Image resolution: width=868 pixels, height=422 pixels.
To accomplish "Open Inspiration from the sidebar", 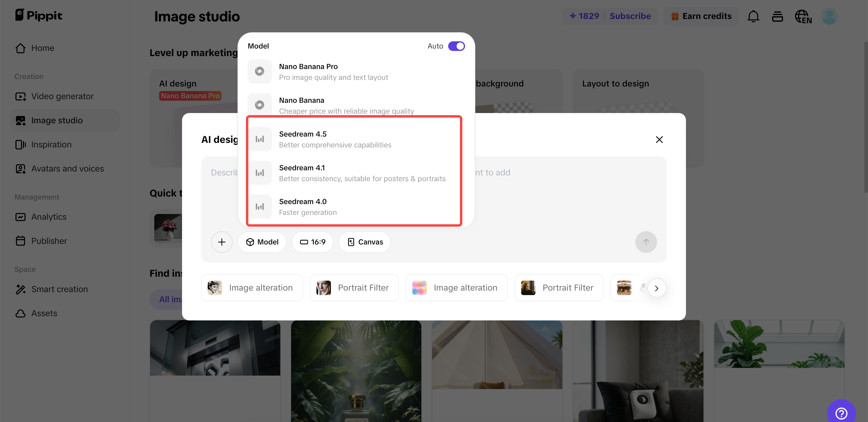I will [x=51, y=144].
